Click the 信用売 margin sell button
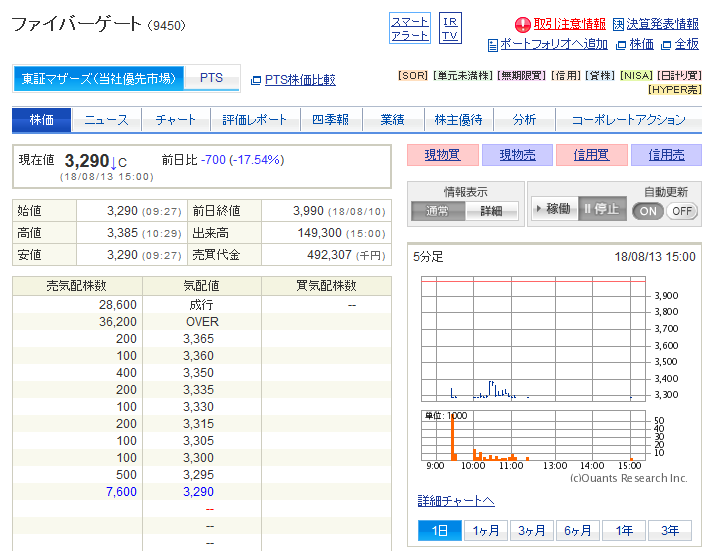 coord(666,155)
